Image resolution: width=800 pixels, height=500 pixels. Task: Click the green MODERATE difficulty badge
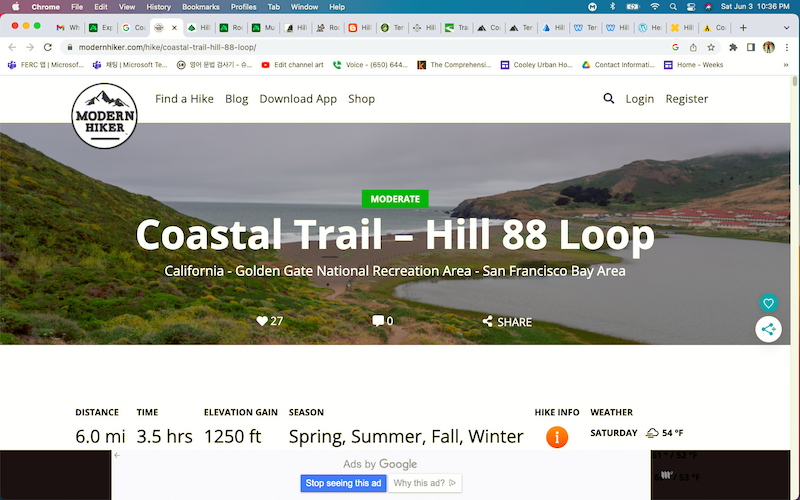tap(395, 199)
